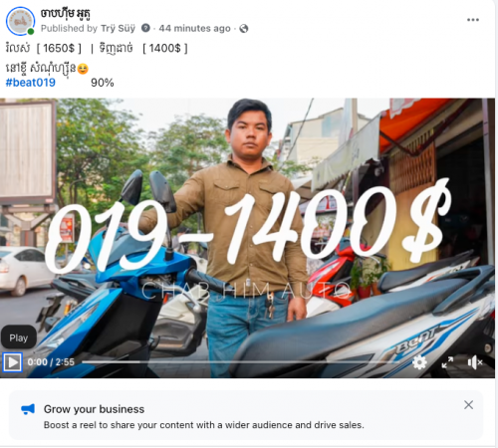
Task: Click the Trÿ Süÿ publisher name
Action: click(x=118, y=28)
